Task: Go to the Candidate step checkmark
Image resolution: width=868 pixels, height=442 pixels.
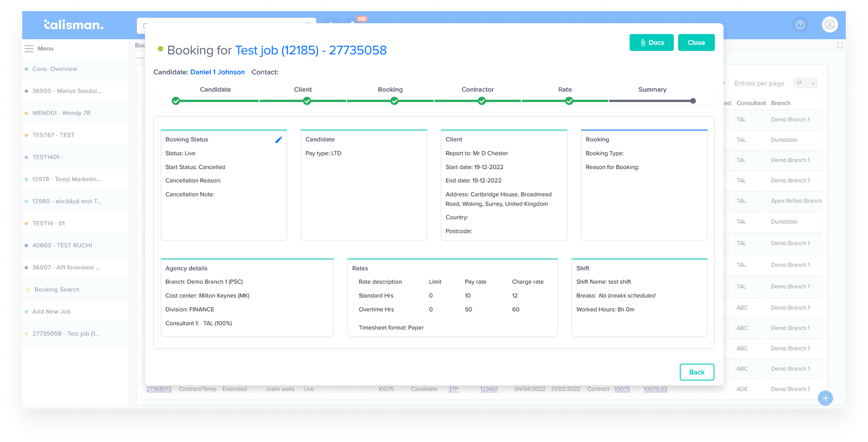Action: [x=176, y=101]
